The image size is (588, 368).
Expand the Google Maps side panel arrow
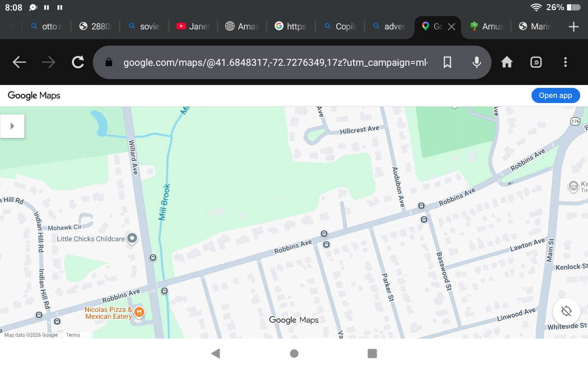click(x=12, y=126)
